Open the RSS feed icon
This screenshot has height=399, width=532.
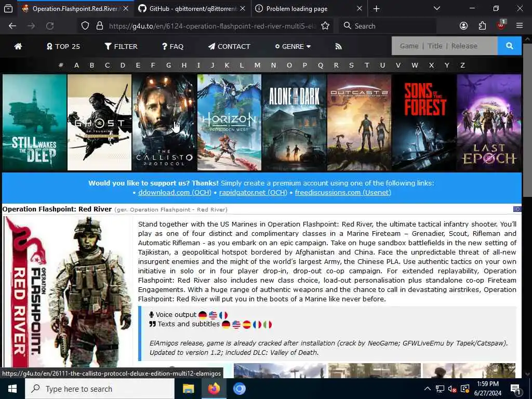(338, 46)
